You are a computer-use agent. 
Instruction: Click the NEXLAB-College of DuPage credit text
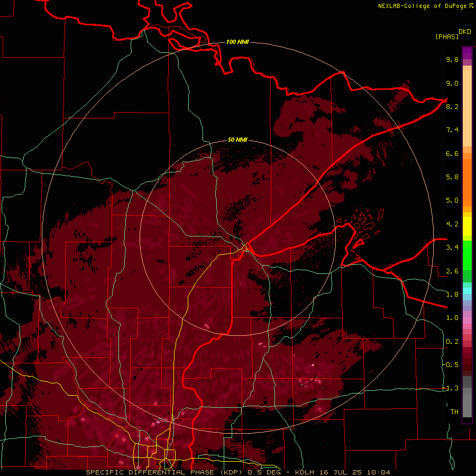click(423, 6)
